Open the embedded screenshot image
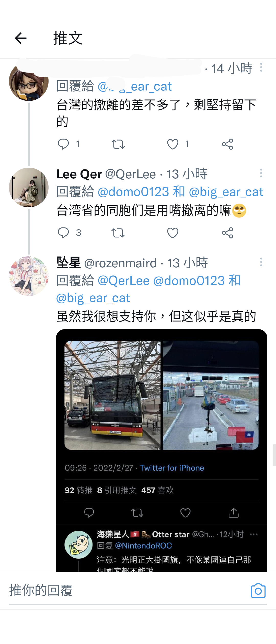This screenshot has height=644, width=276. pyautogui.click(x=162, y=450)
